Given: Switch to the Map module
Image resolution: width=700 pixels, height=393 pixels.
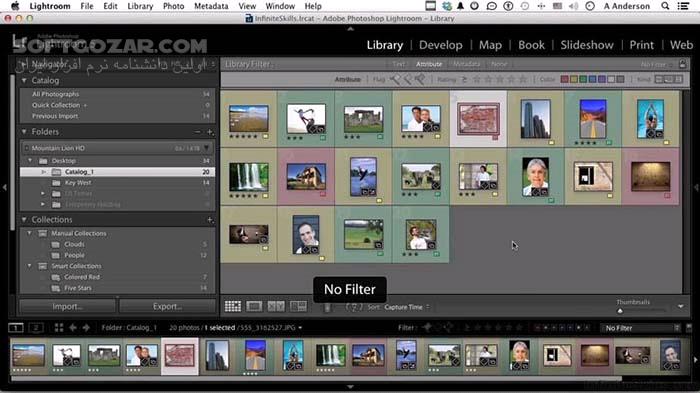Looking at the screenshot, I should 490,45.
